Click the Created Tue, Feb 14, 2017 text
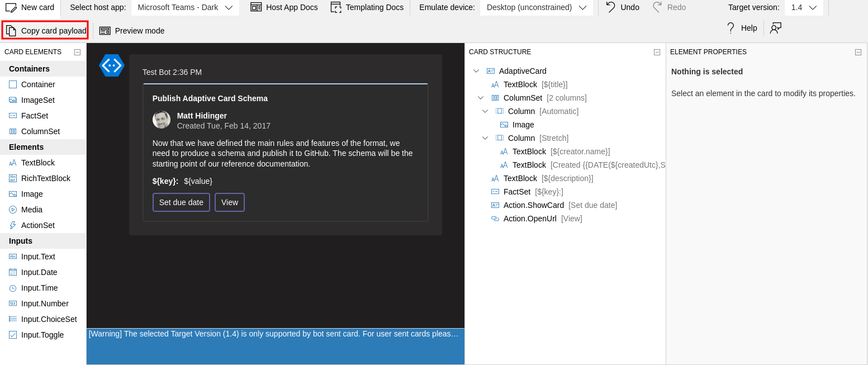 pyautogui.click(x=224, y=126)
